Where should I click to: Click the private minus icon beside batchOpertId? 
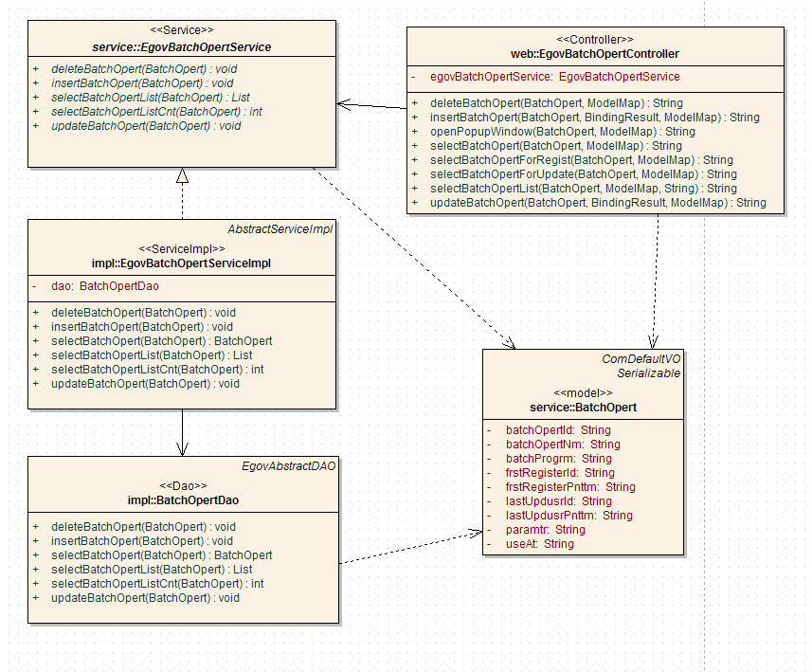489,429
